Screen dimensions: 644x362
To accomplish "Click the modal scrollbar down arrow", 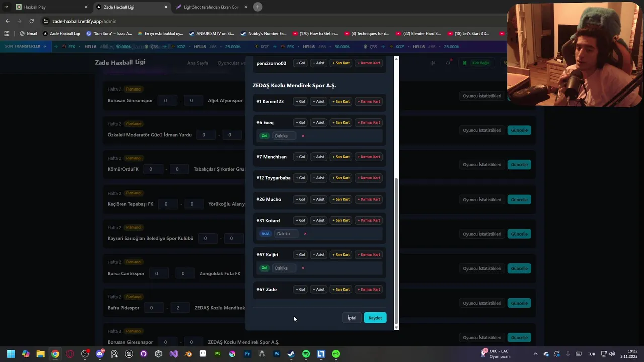I will coord(396,327).
